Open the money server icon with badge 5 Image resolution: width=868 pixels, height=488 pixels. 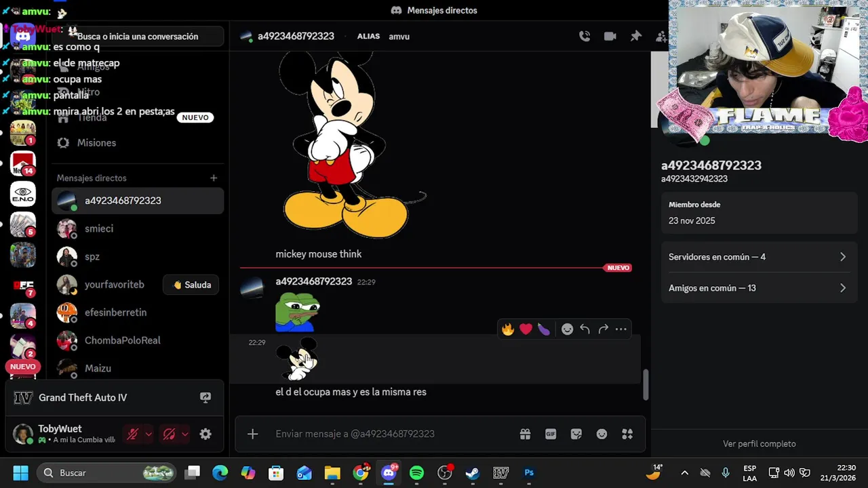(22, 224)
